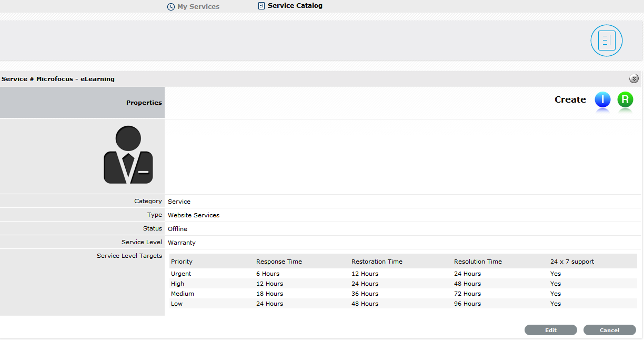Click the small catalog icon beside Service Catalog
The width and height of the screenshot is (644, 341).
[261, 6]
